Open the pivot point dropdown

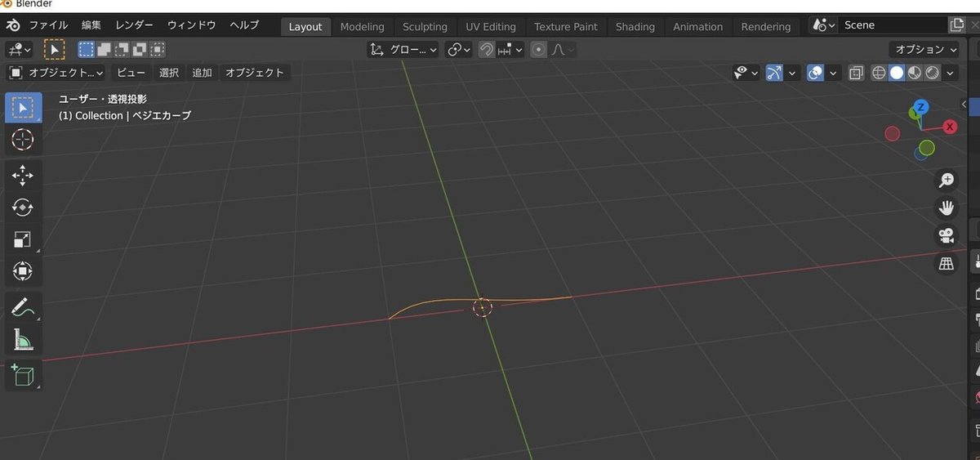pyautogui.click(x=459, y=50)
